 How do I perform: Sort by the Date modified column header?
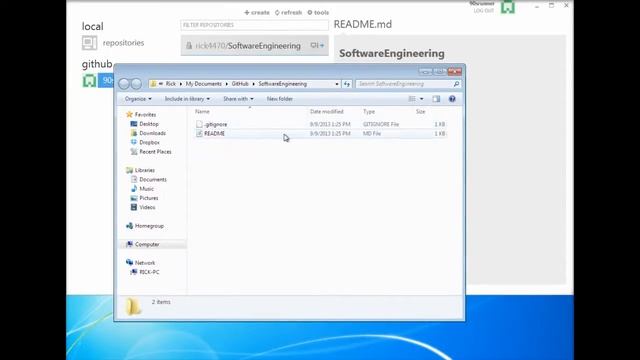tap(327, 111)
